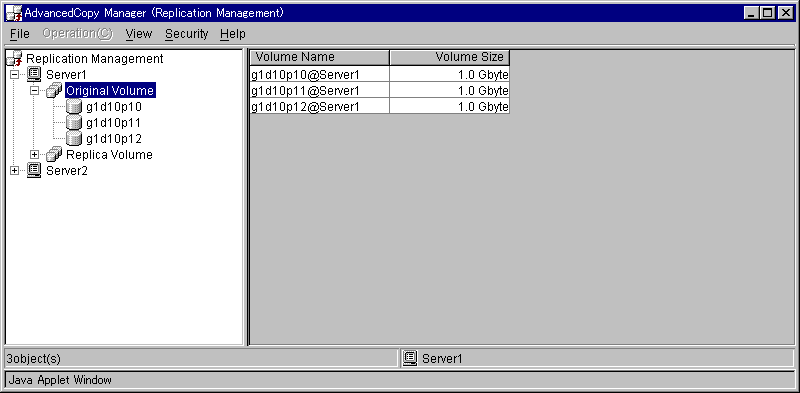Select g1d10p12 in the tree
This screenshot has height=393, width=800.
114,138
